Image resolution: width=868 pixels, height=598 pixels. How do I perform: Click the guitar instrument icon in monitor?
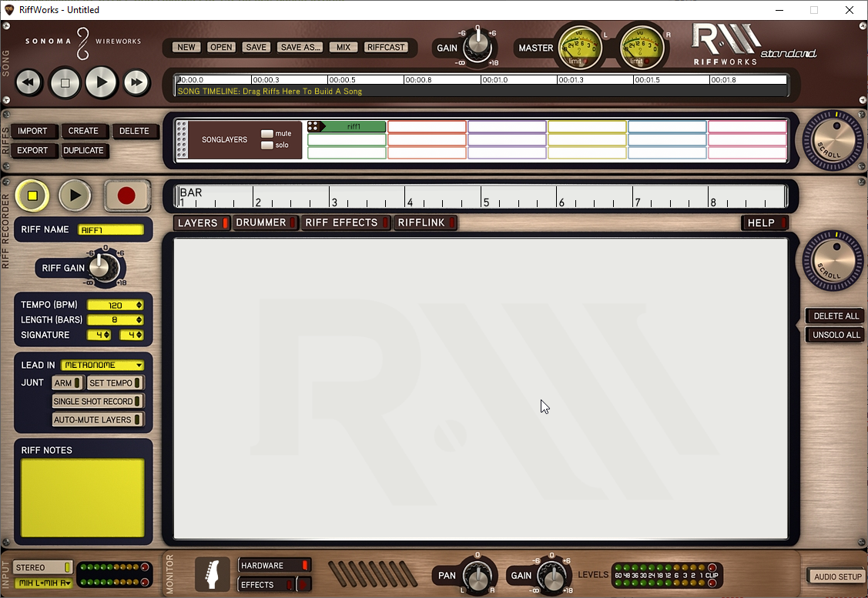pyautogui.click(x=212, y=575)
